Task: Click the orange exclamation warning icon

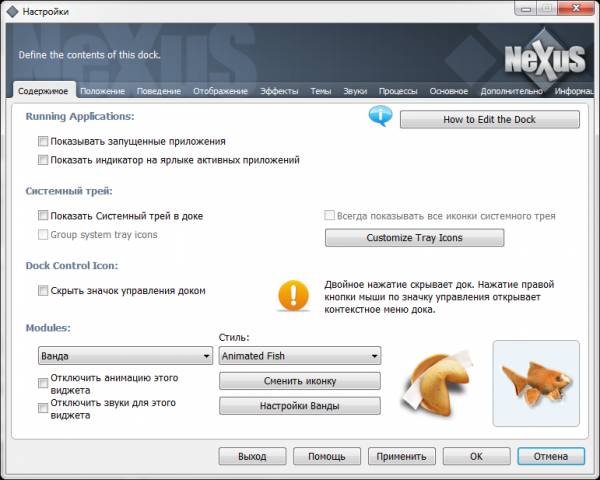Action: pos(293,296)
